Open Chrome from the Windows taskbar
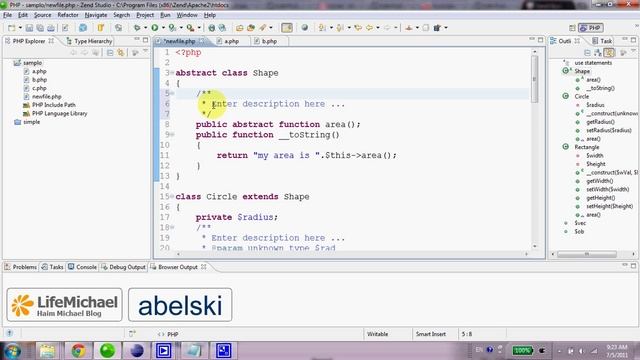The image size is (640, 360). [78, 351]
